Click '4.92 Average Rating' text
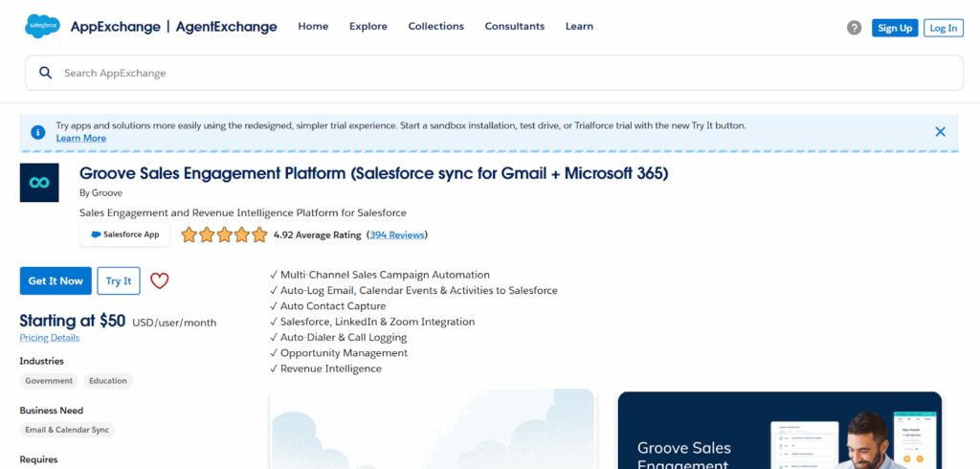The image size is (980, 469). 318,235
